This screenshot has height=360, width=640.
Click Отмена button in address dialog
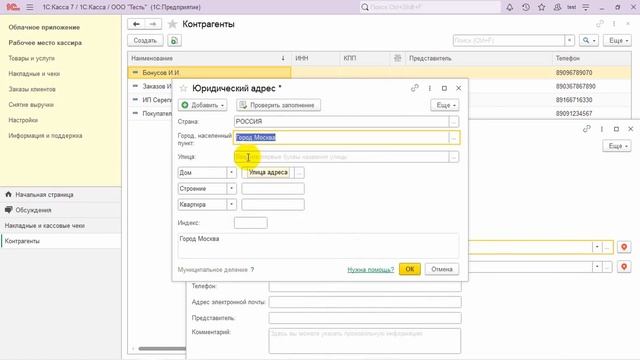click(x=442, y=269)
